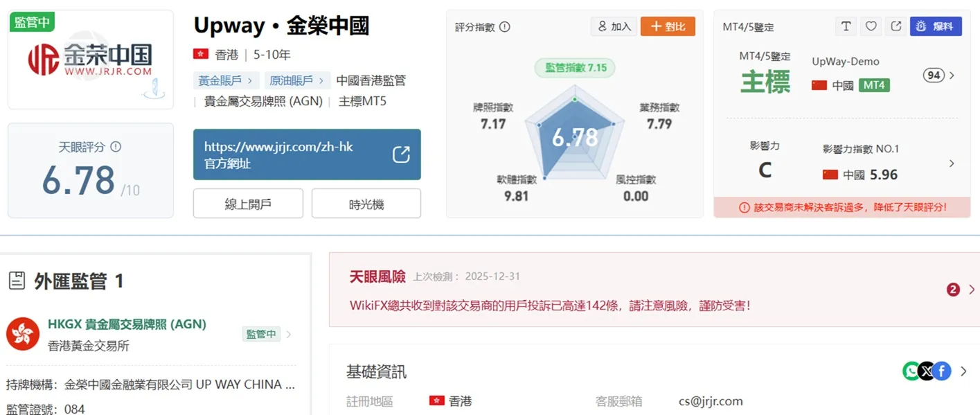Click the 主標MT5 tag
This screenshot has width=980, height=415.
tap(362, 101)
